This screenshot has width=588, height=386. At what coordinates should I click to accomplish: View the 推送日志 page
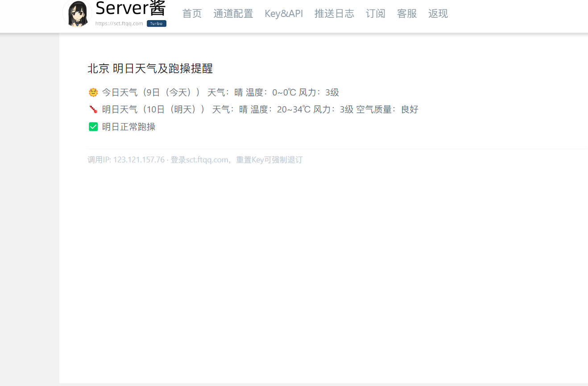(334, 14)
